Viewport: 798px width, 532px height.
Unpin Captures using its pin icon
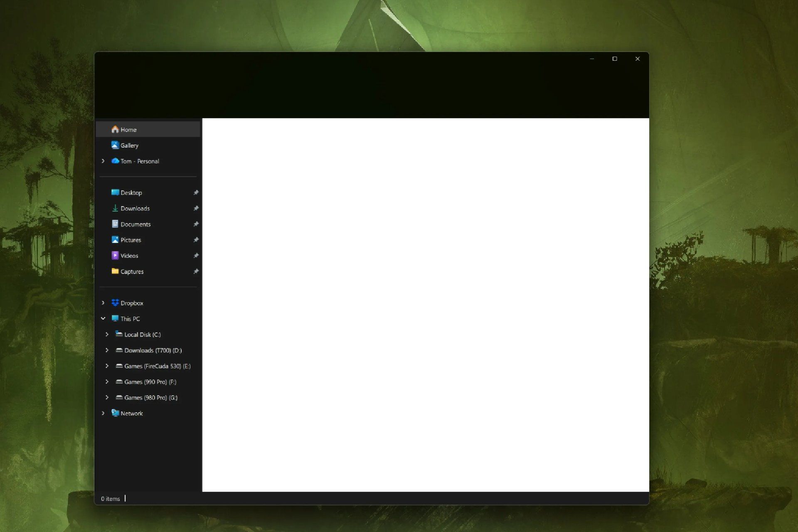tap(196, 271)
